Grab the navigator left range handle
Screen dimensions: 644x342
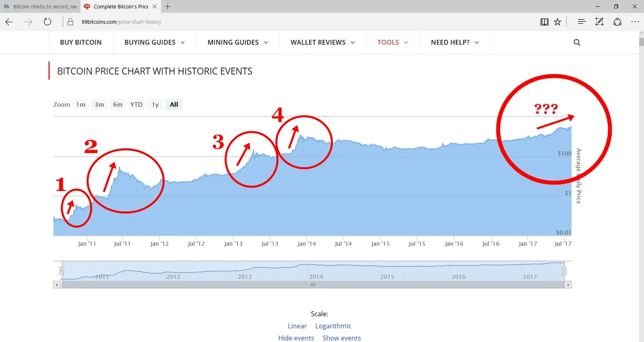click(62, 271)
